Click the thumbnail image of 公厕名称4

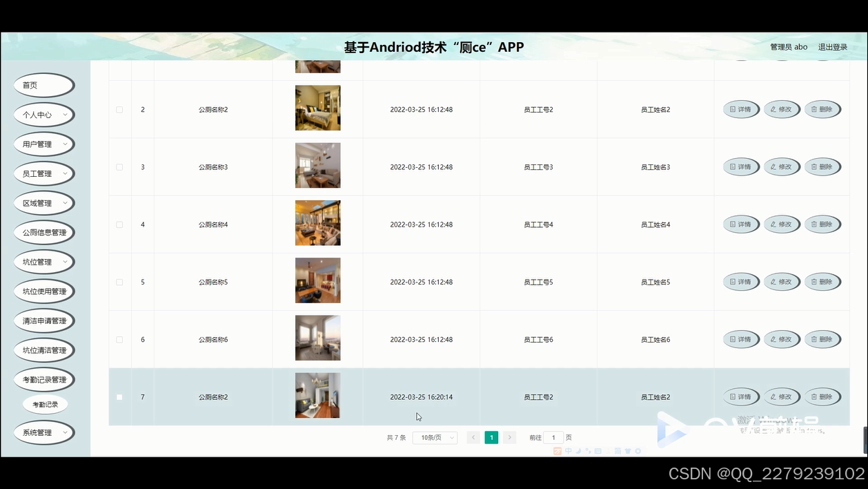[317, 222]
